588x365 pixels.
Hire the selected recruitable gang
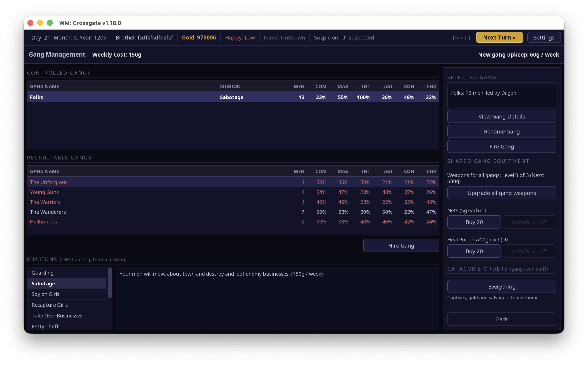401,245
